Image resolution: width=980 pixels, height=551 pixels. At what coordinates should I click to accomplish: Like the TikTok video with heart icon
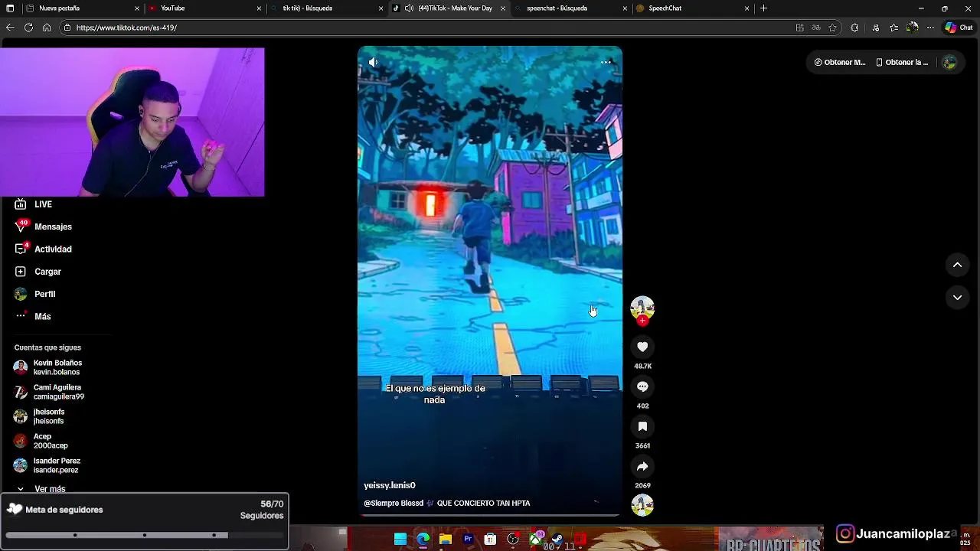coord(642,347)
